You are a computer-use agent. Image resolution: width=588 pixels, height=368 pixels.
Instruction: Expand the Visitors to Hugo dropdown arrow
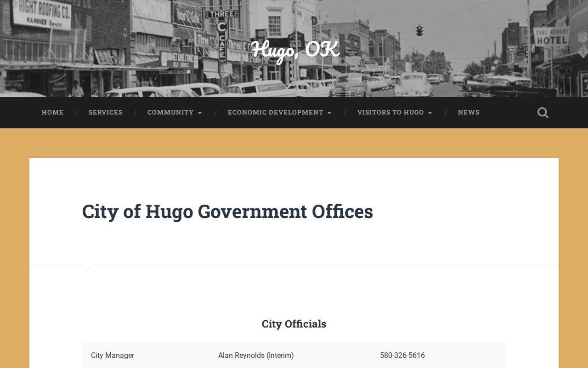430,113
